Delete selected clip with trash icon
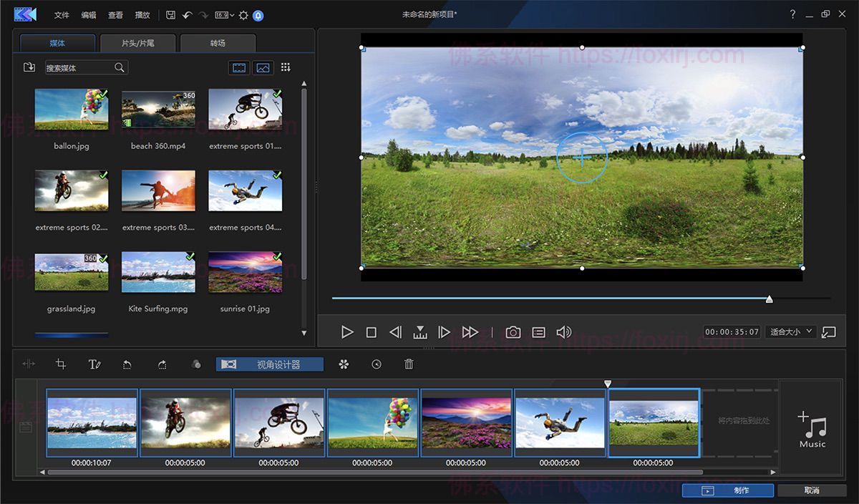 pos(409,364)
